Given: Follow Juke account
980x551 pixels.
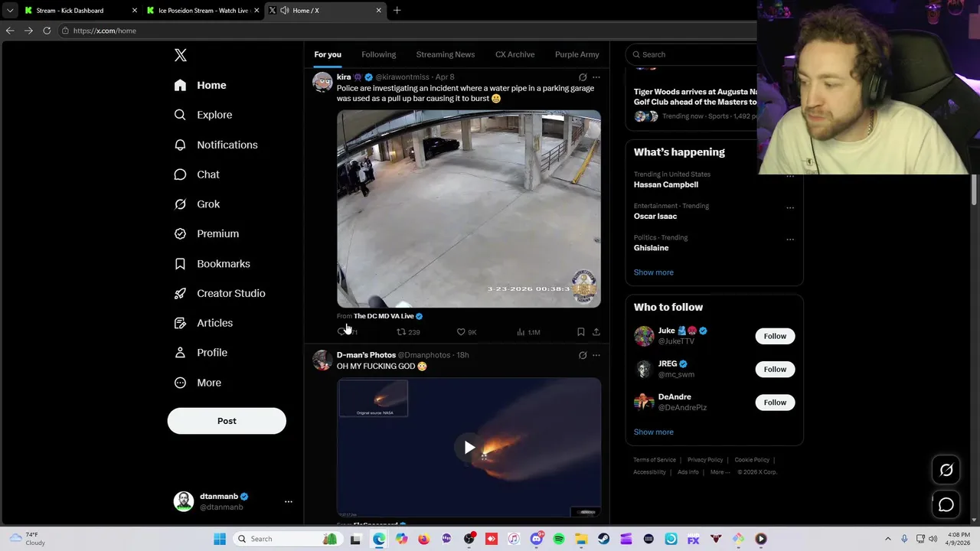Looking at the screenshot, I should click(775, 336).
